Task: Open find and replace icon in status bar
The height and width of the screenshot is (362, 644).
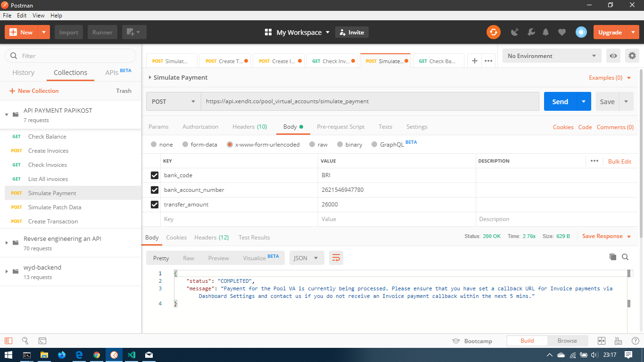Action: (x=25, y=340)
